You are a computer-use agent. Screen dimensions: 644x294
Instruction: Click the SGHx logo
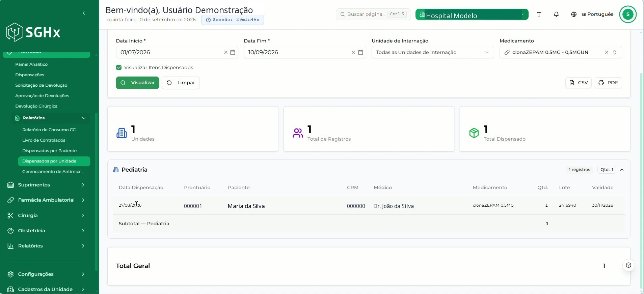pyautogui.click(x=33, y=32)
